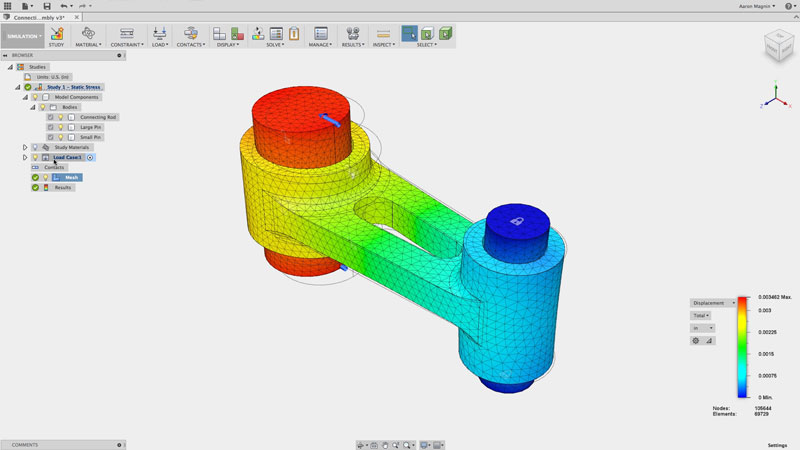This screenshot has height=450, width=800.
Task: Collapse the Studies tree node
Action: click(x=10, y=67)
